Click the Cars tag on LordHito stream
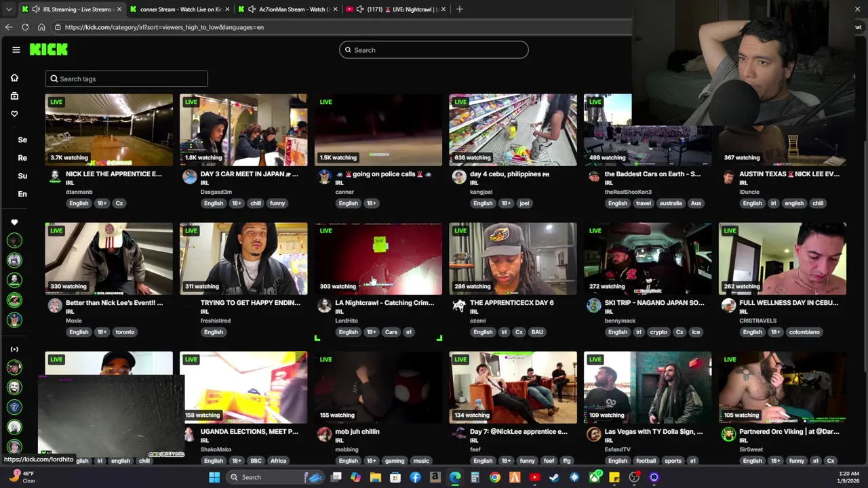The height and width of the screenshot is (488, 868). tap(391, 332)
